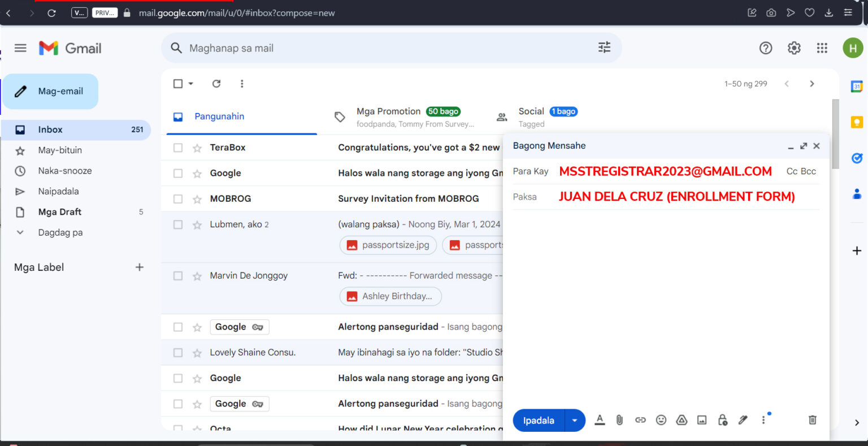
Task: Insert files using Drive icon
Action: click(682, 420)
